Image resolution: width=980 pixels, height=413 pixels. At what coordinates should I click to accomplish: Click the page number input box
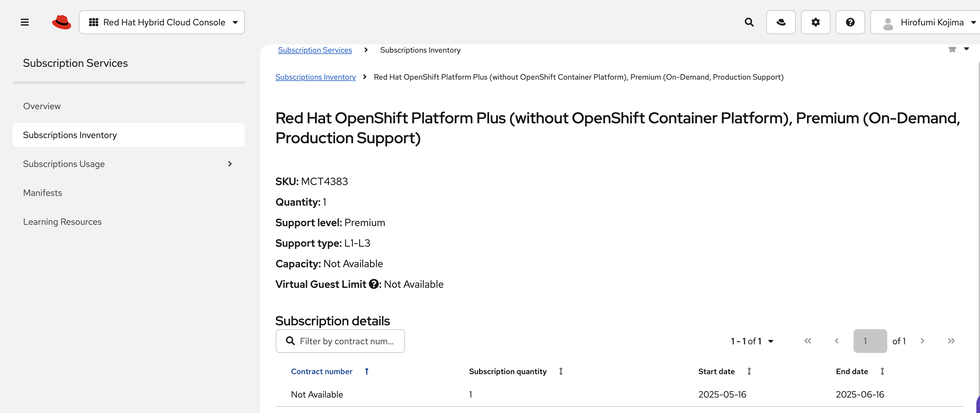pyautogui.click(x=870, y=341)
